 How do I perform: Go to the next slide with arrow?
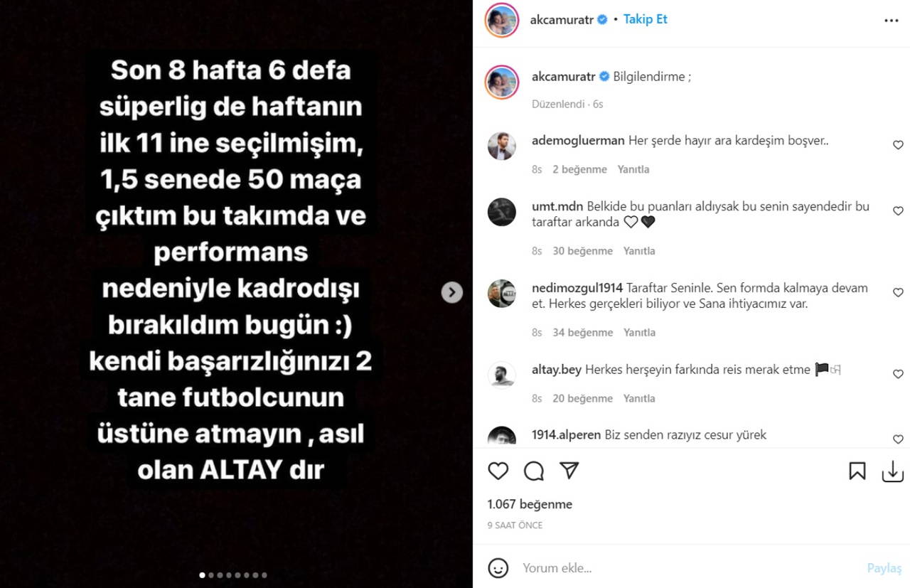(452, 292)
